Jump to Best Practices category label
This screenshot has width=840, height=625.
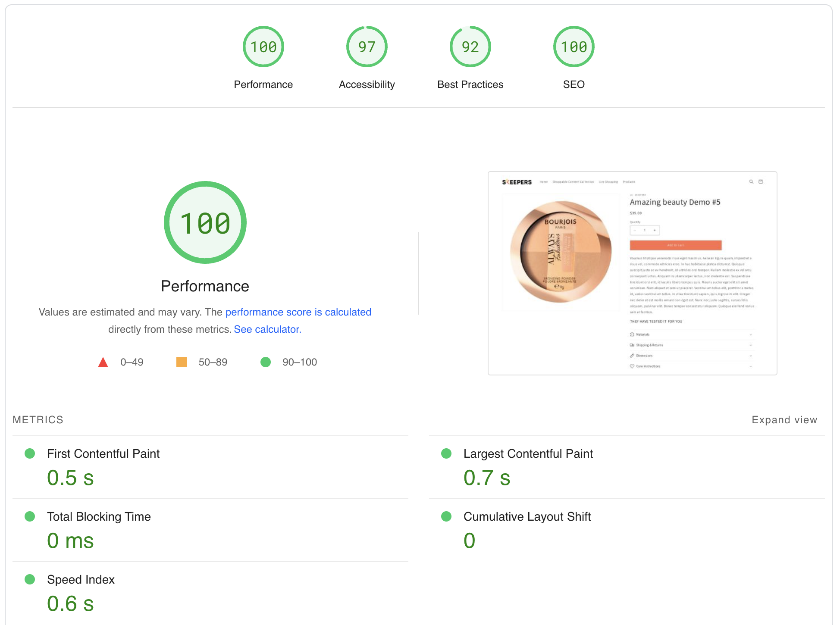coord(470,84)
